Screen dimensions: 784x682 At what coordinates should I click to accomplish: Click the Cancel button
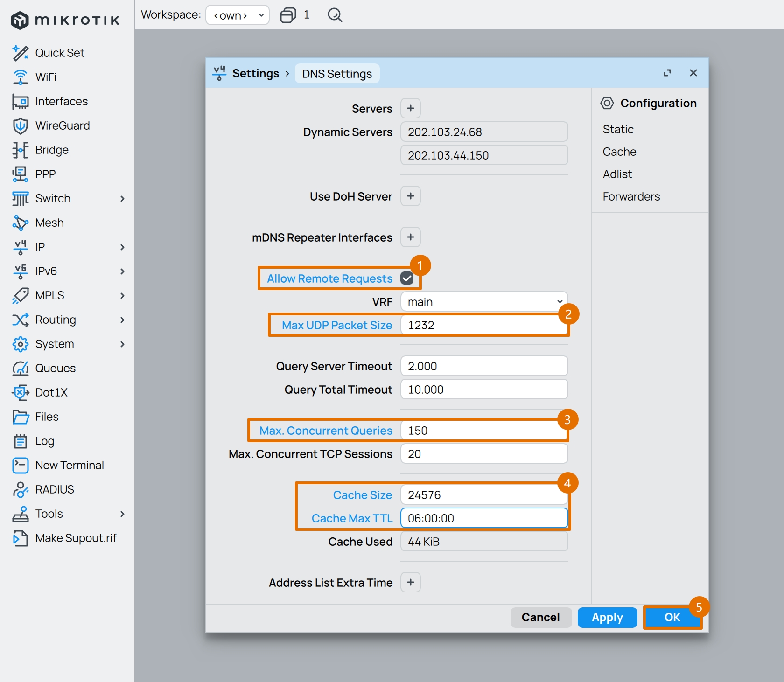pos(540,617)
